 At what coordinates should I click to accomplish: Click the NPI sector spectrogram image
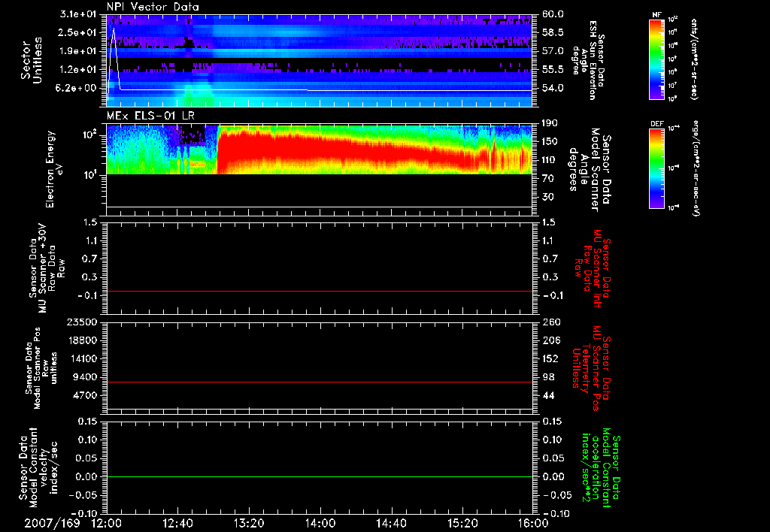pyautogui.click(x=319, y=60)
